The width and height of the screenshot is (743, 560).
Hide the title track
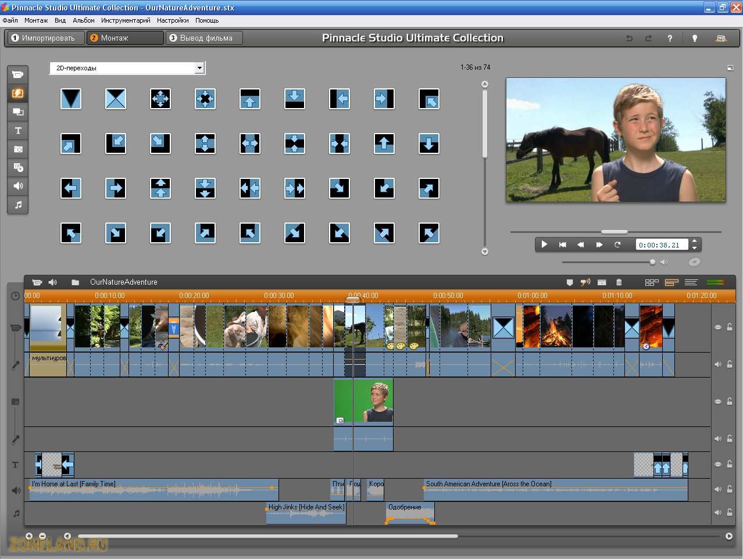click(718, 464)
